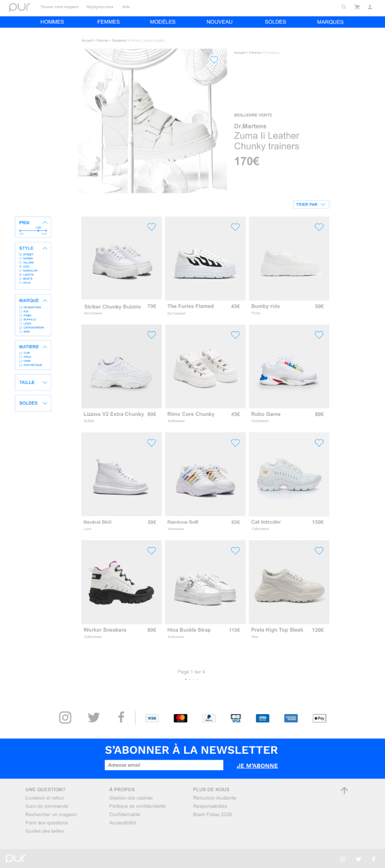
Task: Check the TALONS style filter
Action: click(20, 263)
